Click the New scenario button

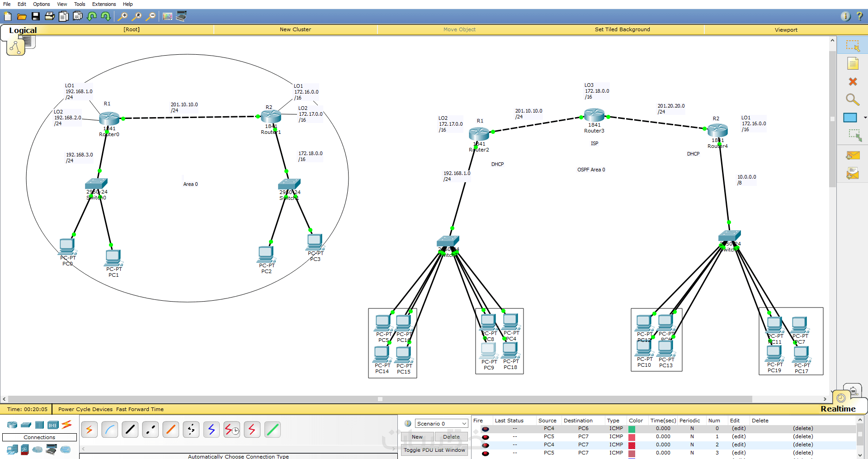click(417, 437)
